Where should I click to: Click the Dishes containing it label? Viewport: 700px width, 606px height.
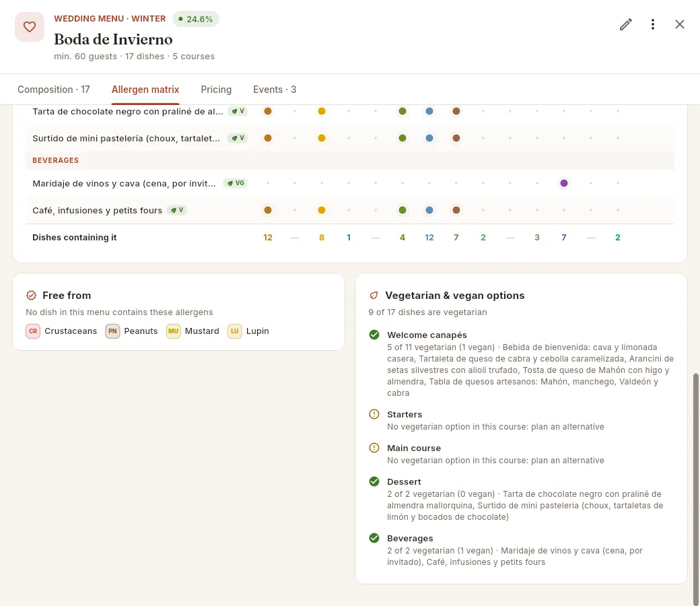[x=75, y=238]
